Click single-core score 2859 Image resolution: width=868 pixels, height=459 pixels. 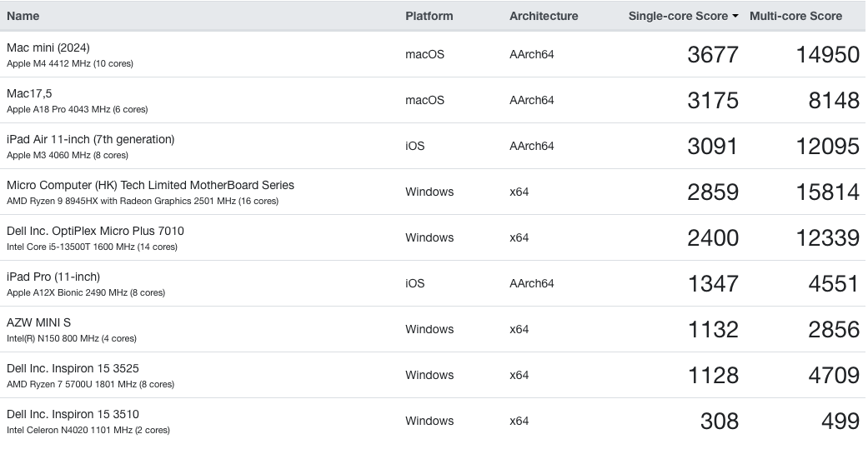tap(713, 192)
